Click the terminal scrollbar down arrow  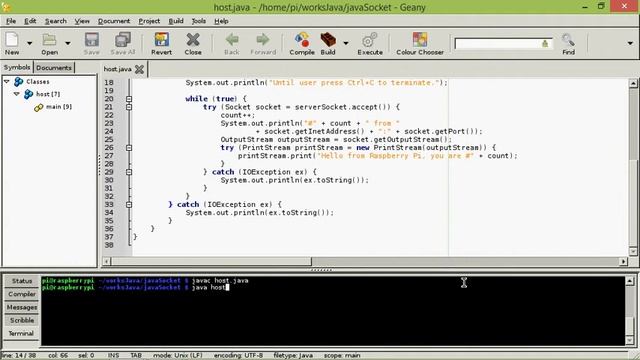[x=629, y=340]
